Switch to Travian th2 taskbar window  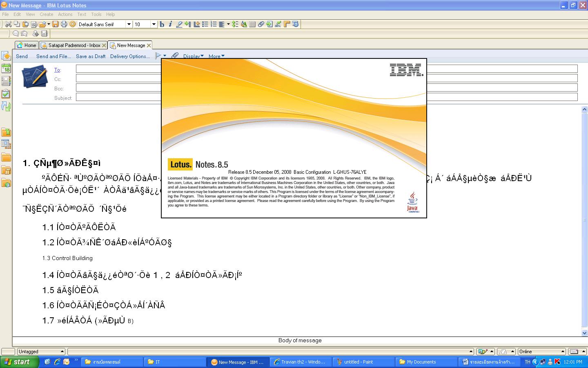pos(300,362)
